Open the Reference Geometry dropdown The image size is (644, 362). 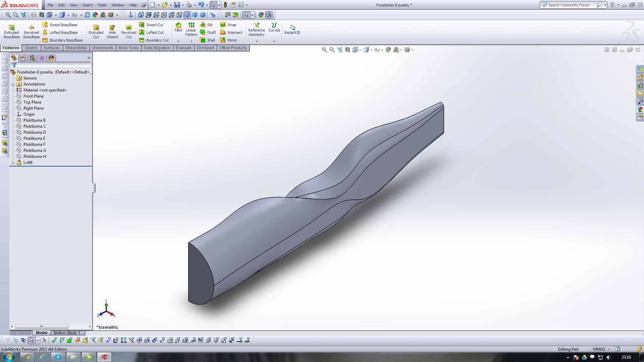(x=257, y=41)
